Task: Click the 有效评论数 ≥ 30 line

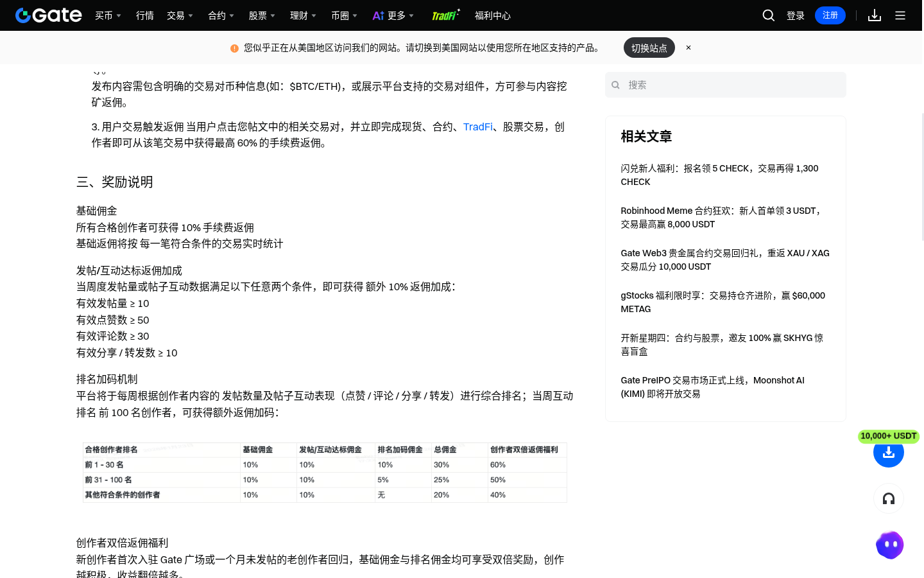Action: (x=113, y=337)
